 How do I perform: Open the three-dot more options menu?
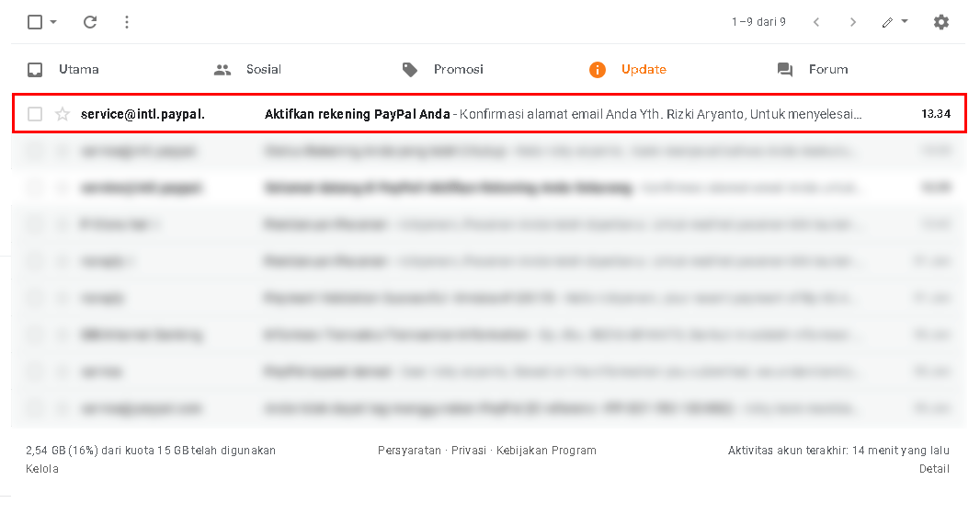(127, 22)
